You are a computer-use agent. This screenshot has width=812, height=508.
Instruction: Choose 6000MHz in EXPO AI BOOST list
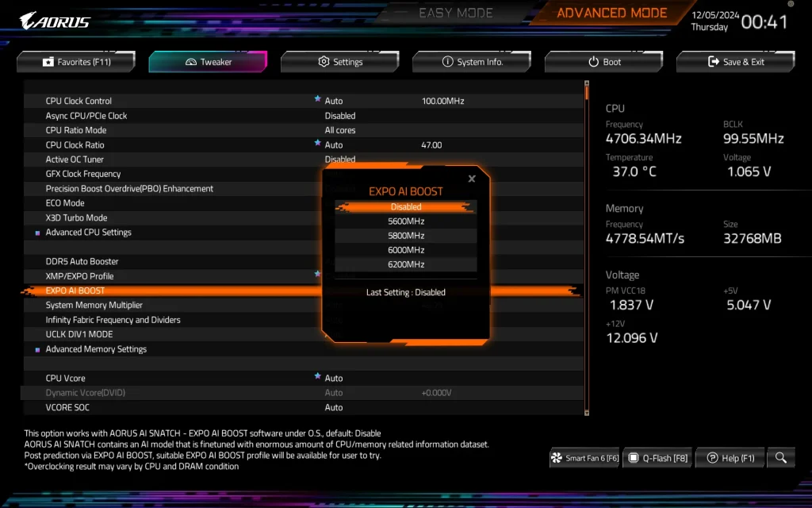pos(406,250)
